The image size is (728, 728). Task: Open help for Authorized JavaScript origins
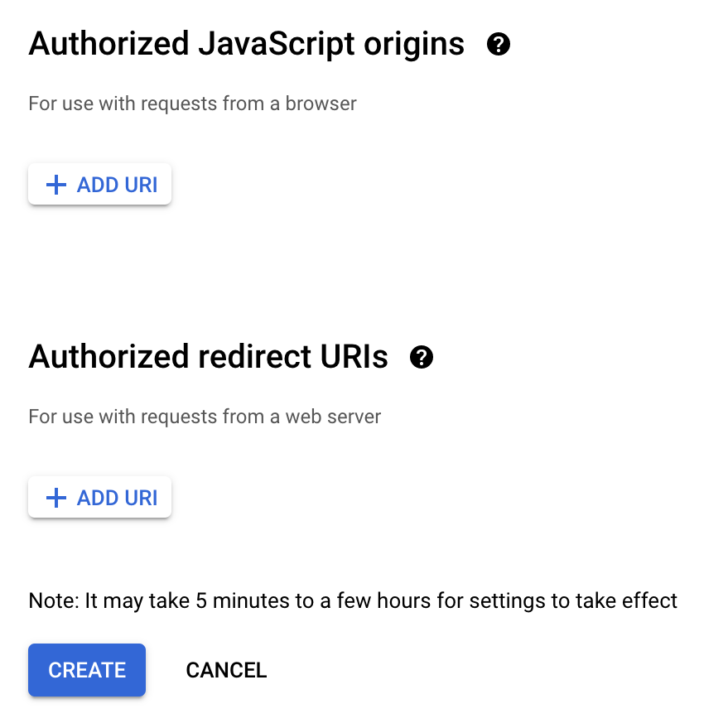(x=498, y=44)
